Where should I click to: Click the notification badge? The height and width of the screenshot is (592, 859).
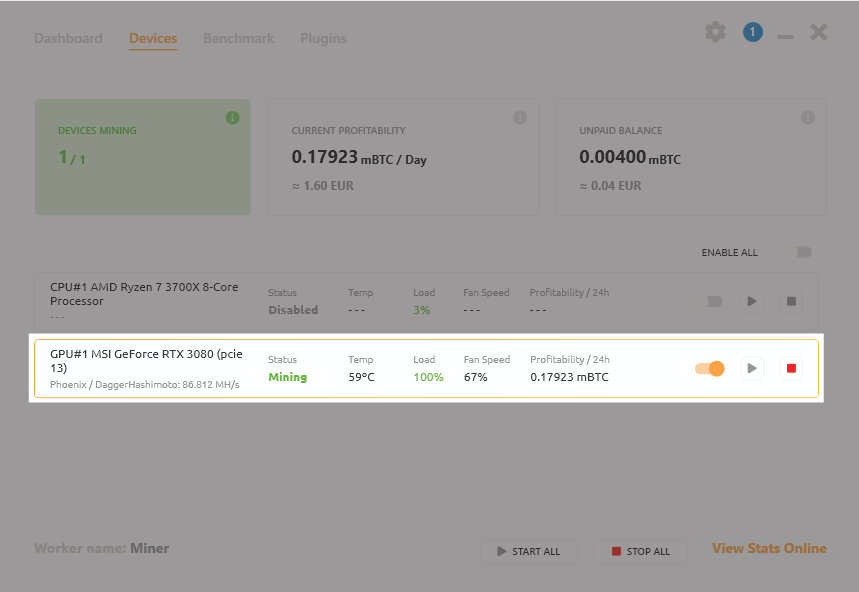pos(753,31)
